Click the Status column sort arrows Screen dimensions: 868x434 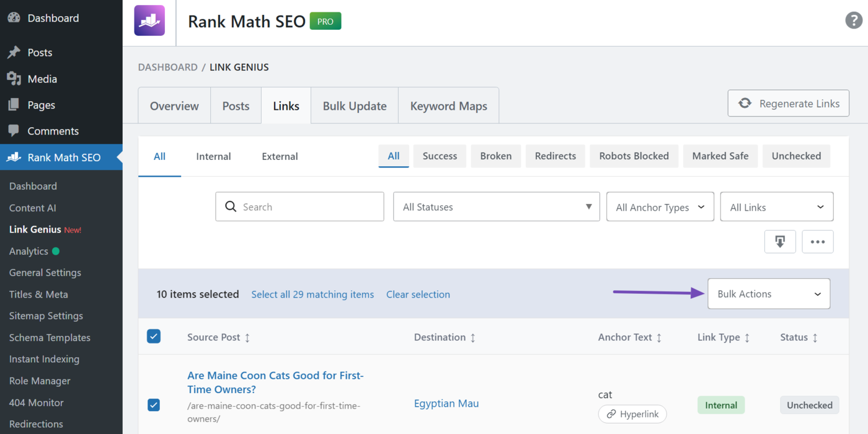coord(815,338)
